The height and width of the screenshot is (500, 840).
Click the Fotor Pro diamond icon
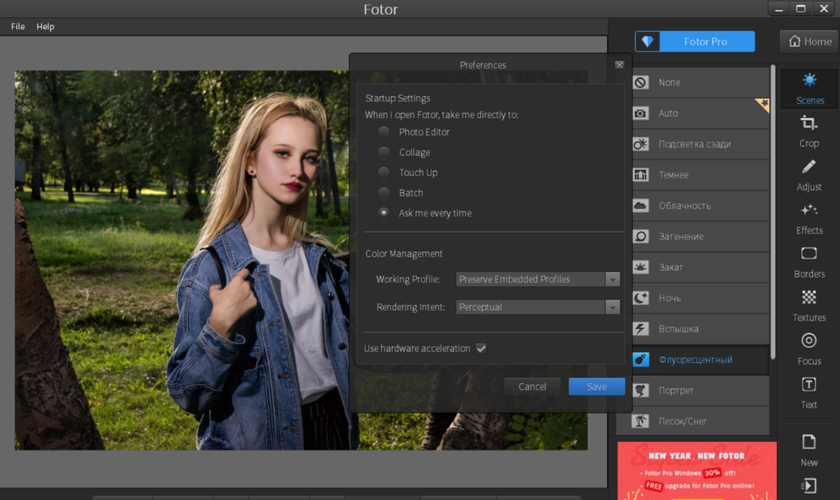(648, 41)
